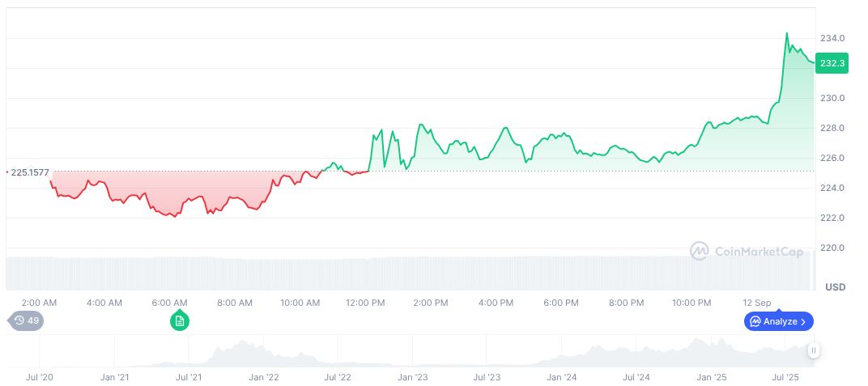Click the USD currency label
Viewport: 868px width, 386px height.
tap(835, 287)
